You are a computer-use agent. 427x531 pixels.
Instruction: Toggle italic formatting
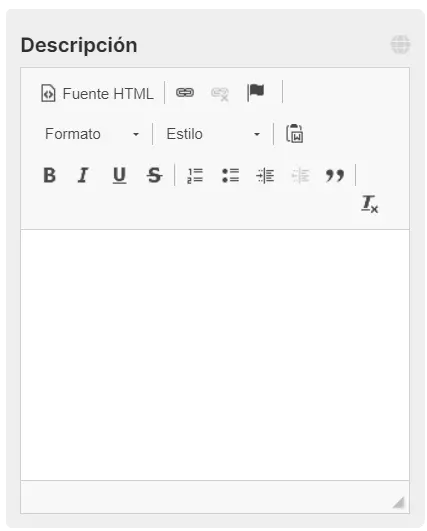[83, 175]
